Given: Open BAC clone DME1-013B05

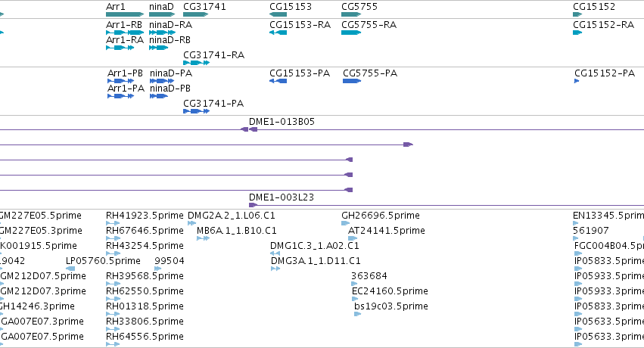Looking at the screenshot, I should pos(282,122).
